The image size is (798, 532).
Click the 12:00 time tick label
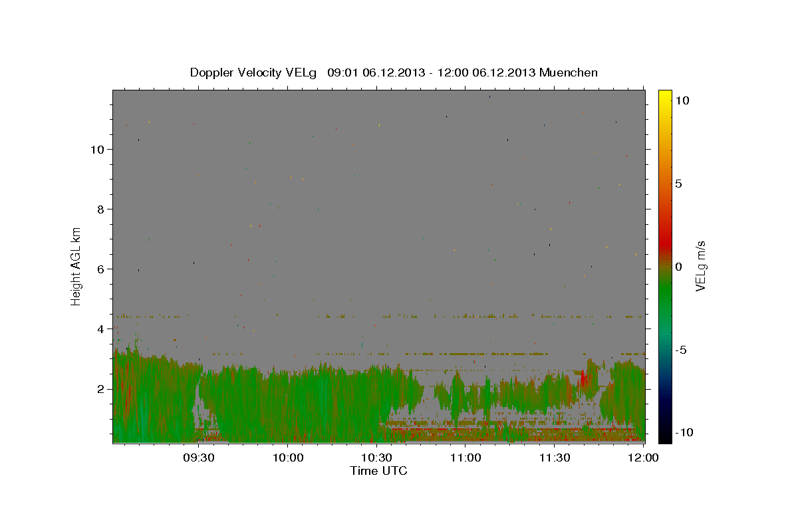click(x=643, y=458)
